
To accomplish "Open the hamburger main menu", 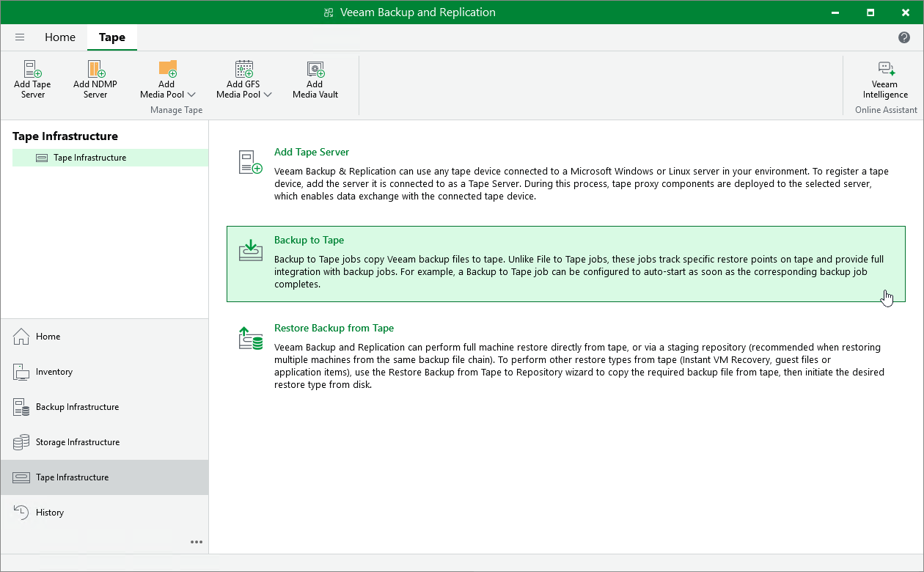I will [x=20, y=37].
